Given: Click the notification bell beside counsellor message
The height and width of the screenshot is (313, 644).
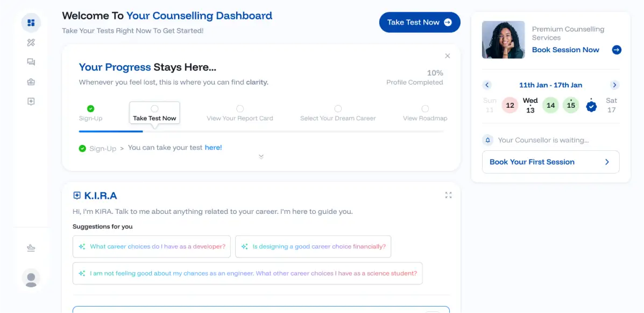Looking at the screenshot, I should point(487,140).
